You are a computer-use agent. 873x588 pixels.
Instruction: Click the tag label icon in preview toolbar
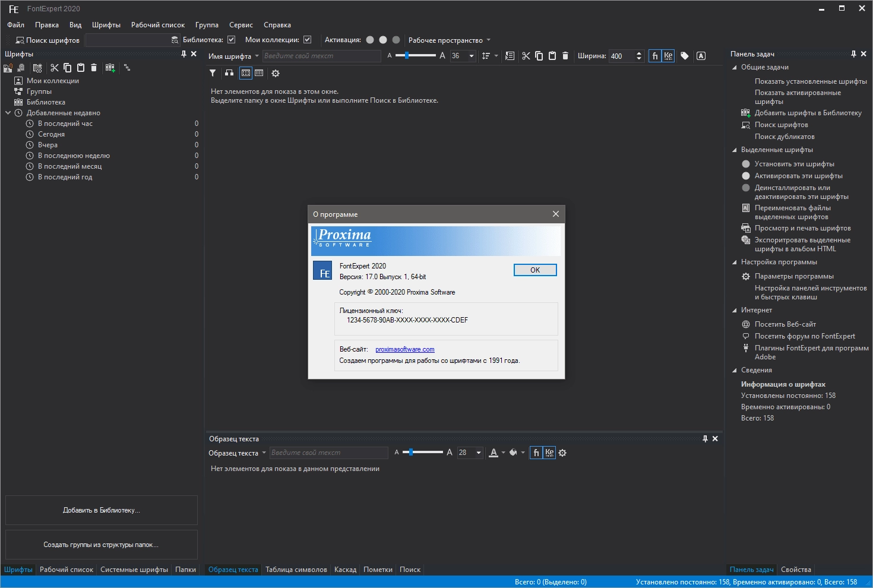[685, 56]
